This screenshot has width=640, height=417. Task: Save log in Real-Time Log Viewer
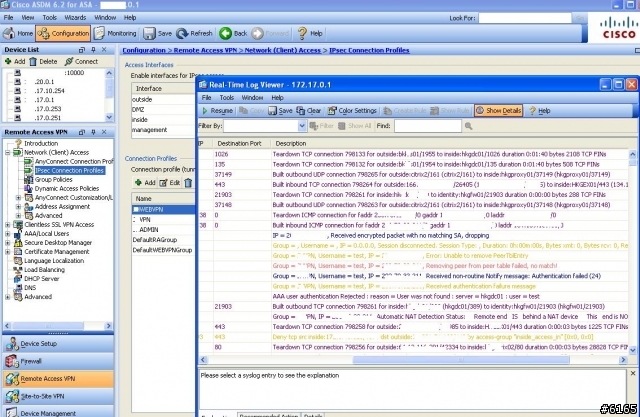pyautogui.click(x=280, y=111)
